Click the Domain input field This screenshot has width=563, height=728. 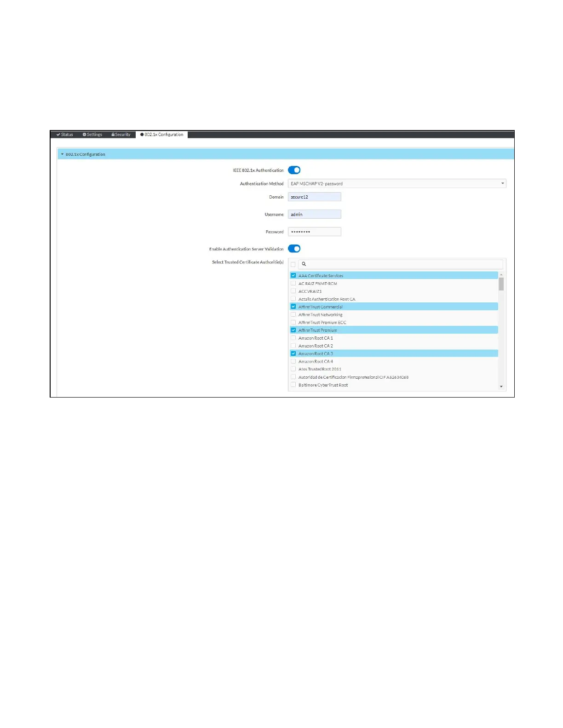315,197
